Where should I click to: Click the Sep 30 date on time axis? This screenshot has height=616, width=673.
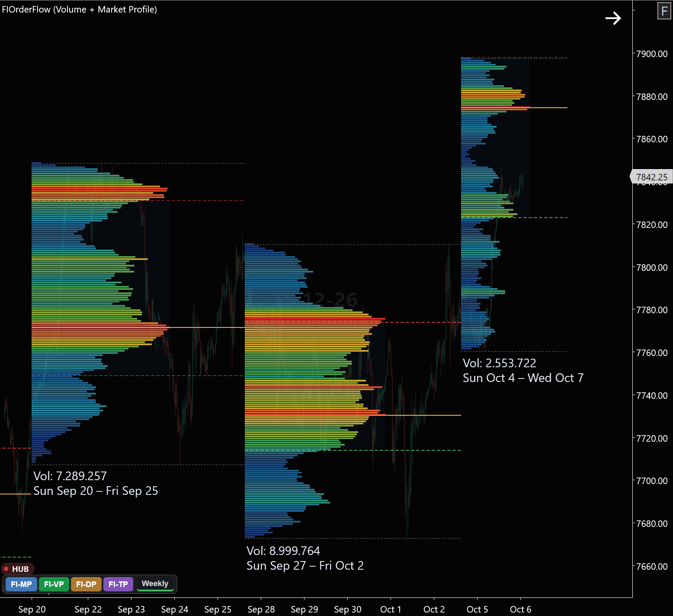point(348,609)
